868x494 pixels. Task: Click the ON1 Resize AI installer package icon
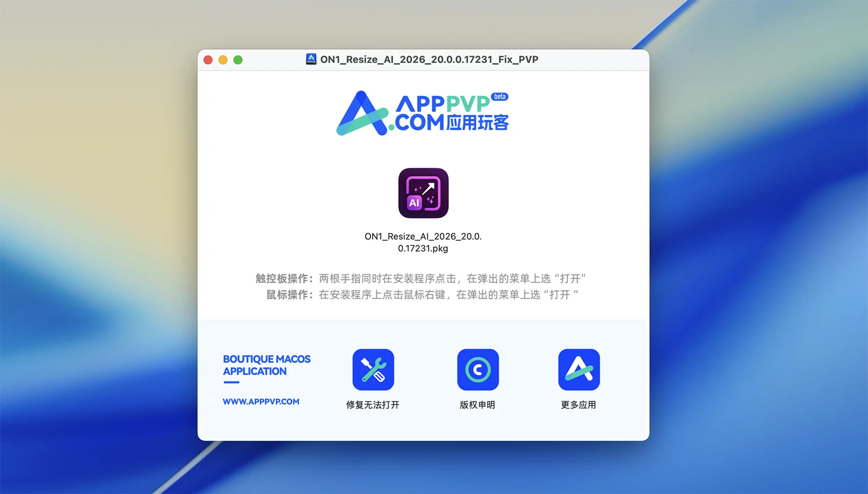point(423,193)
